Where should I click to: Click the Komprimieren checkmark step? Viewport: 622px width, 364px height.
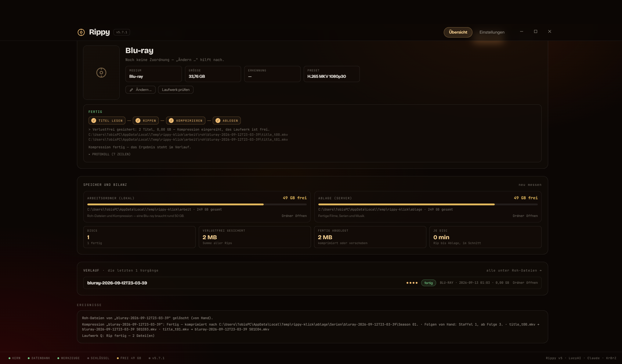(186, 121)
